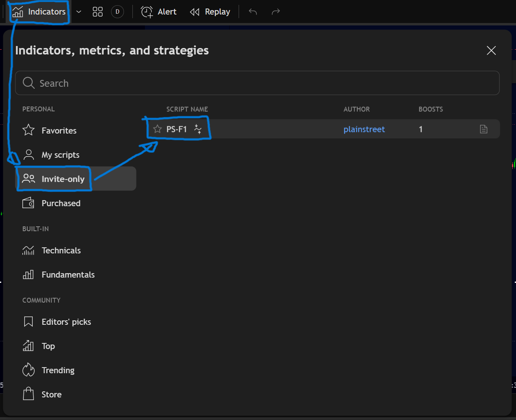Browse Top community scripts
The image size is (516, 420).
pos(76,346)
